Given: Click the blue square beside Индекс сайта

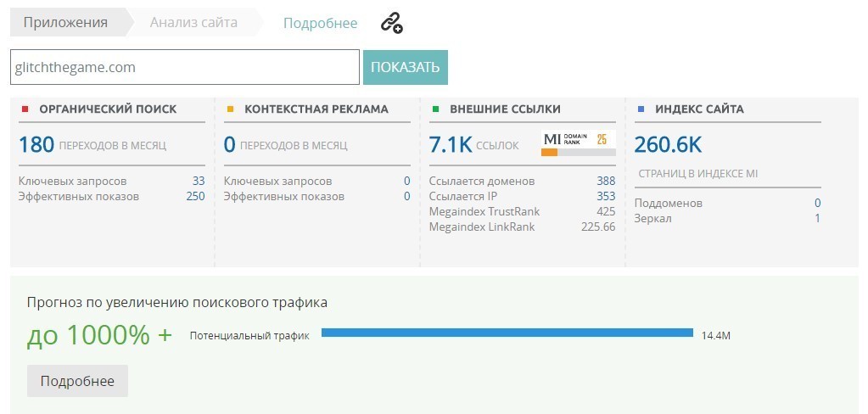Looking at the screenshot, I should pos(641,109).
